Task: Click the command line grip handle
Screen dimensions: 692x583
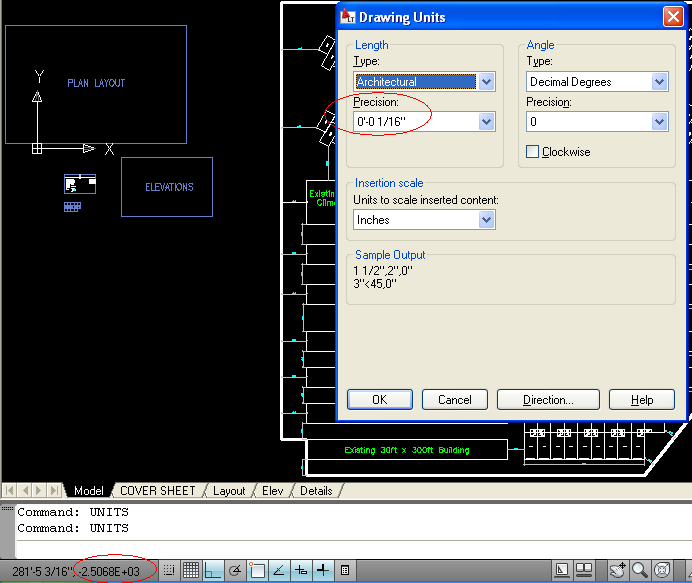Action: coord(7,508)
